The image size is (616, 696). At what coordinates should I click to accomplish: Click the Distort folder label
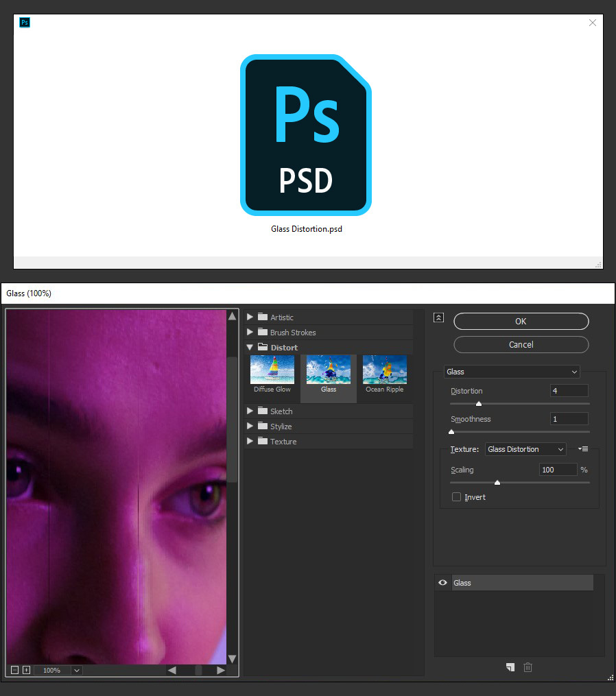tap(284, 348)
